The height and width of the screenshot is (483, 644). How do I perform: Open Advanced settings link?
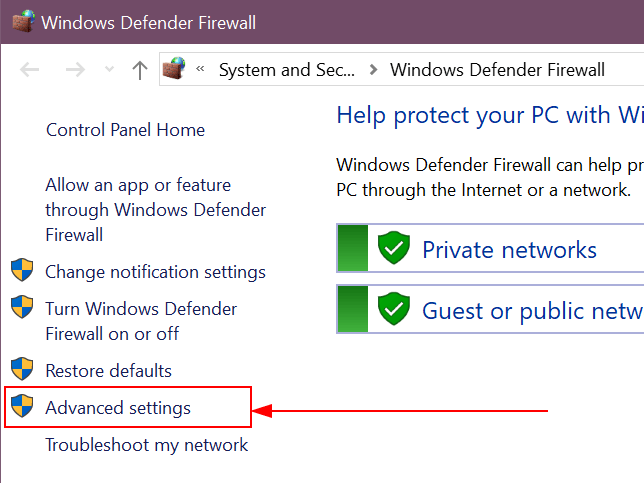click(118, 408)
